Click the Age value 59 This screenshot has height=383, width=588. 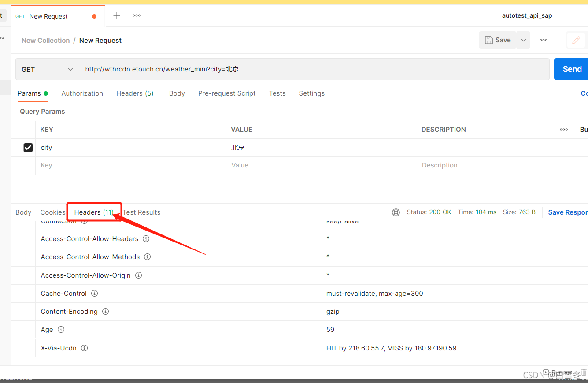coord(330,330)
